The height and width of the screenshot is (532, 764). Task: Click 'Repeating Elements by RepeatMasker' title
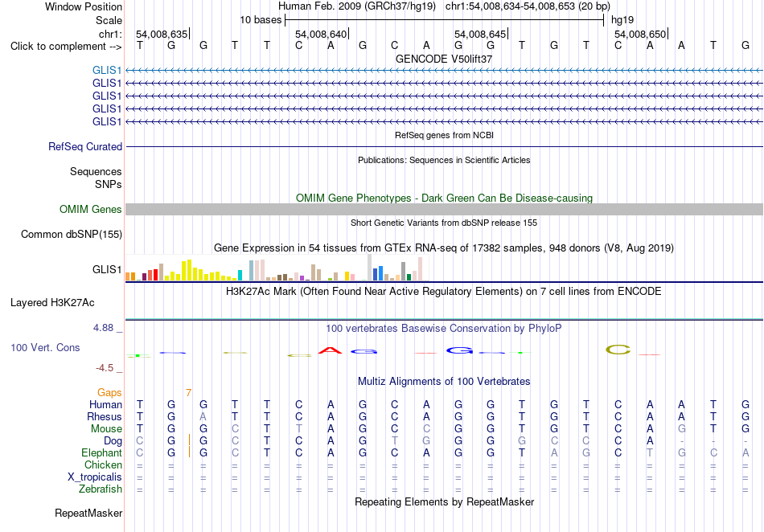(444, 501)
